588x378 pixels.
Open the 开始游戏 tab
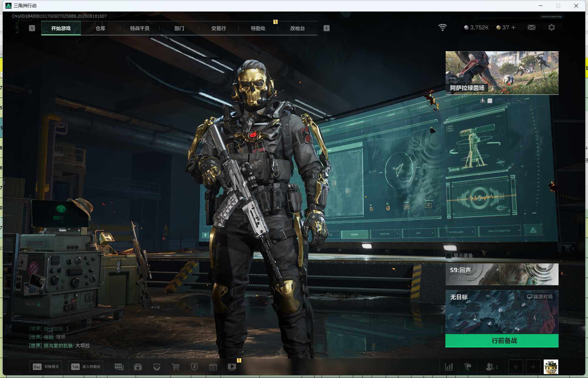[61, 28]
